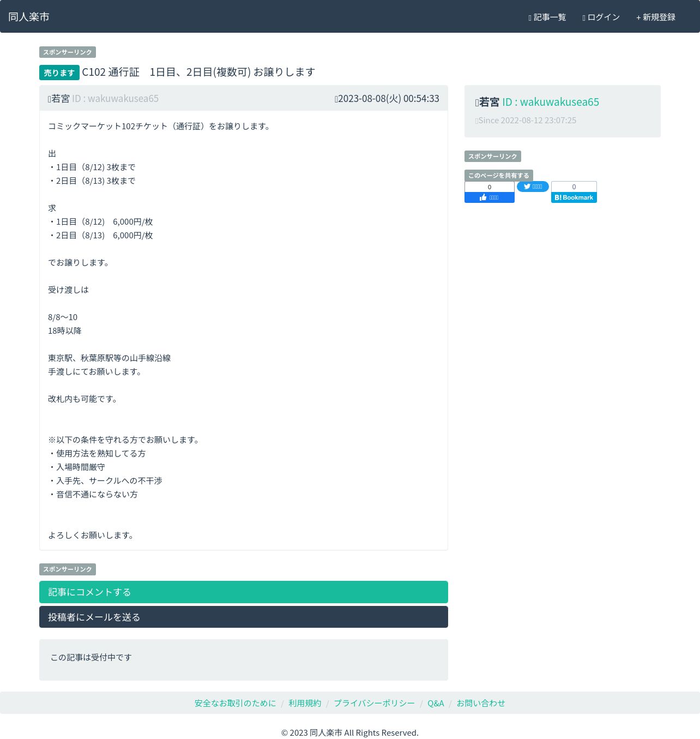Click the Hatena bookmark count box

tap(574, 187)
